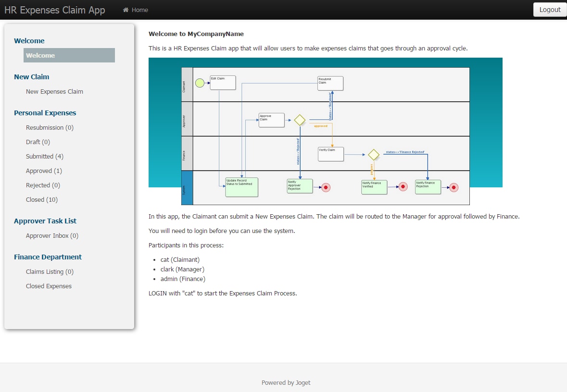Open New Expenses Claim form
The image size is (567, 392).
tap(54, 91)
